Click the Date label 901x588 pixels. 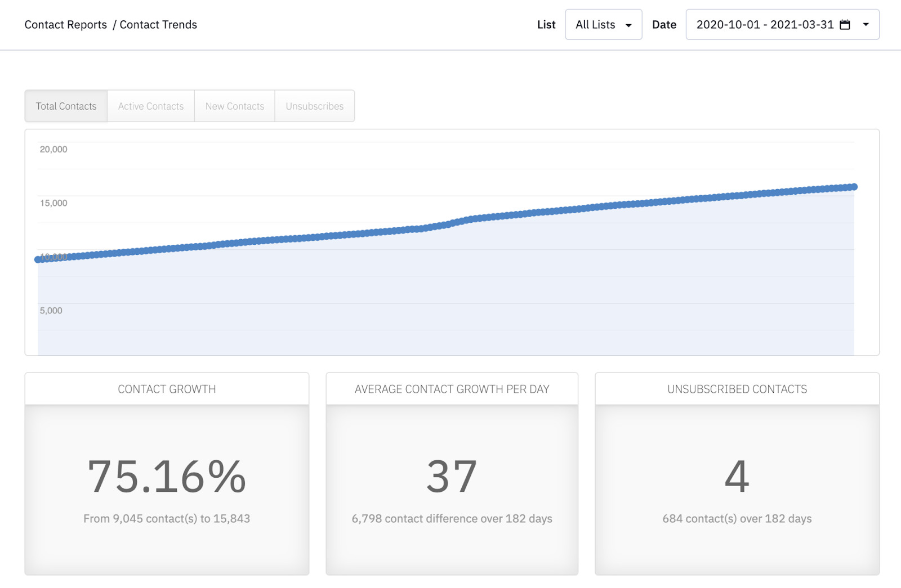click(664, 25)
